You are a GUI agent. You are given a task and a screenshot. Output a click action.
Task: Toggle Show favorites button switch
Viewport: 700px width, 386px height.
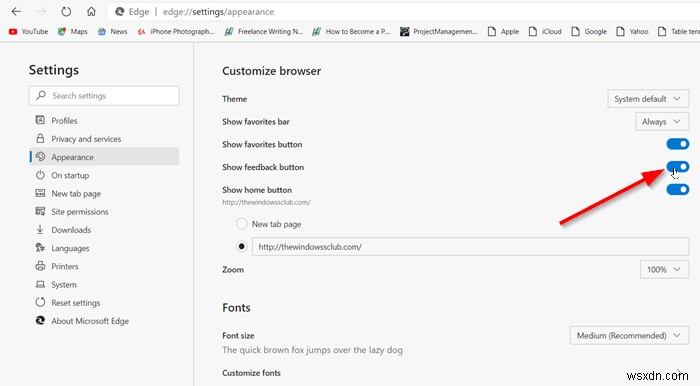click(677, 144)
